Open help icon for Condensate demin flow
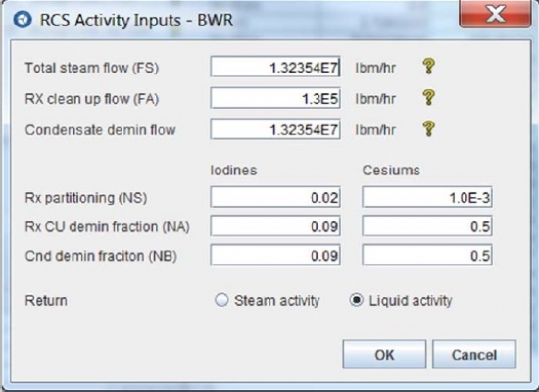539x392 pixels. click(428, 129)
